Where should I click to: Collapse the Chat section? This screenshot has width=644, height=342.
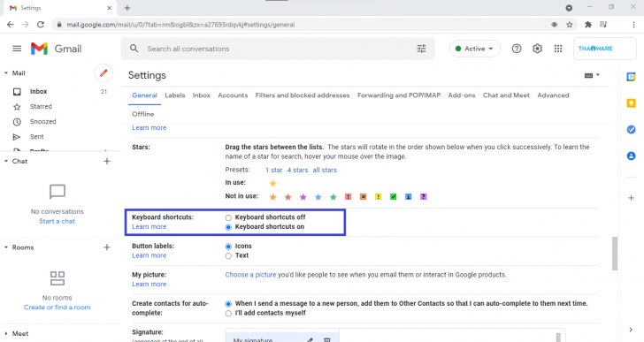pos(6,161)
